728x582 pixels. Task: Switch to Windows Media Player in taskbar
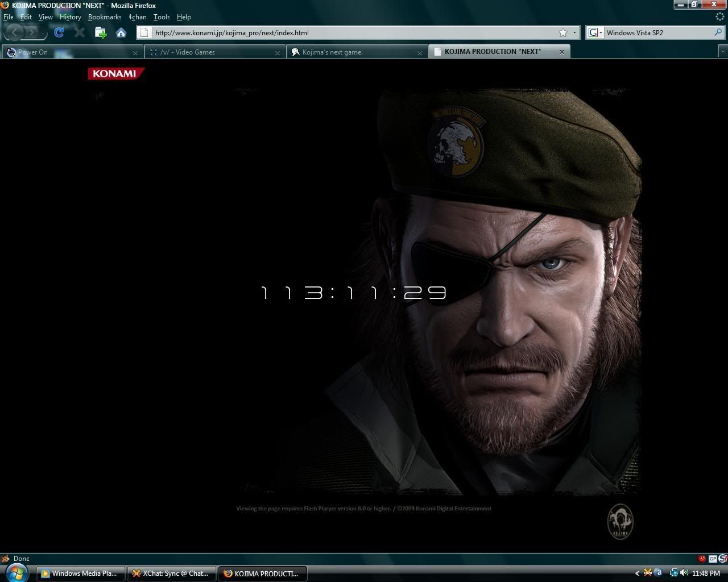point(81,573)
